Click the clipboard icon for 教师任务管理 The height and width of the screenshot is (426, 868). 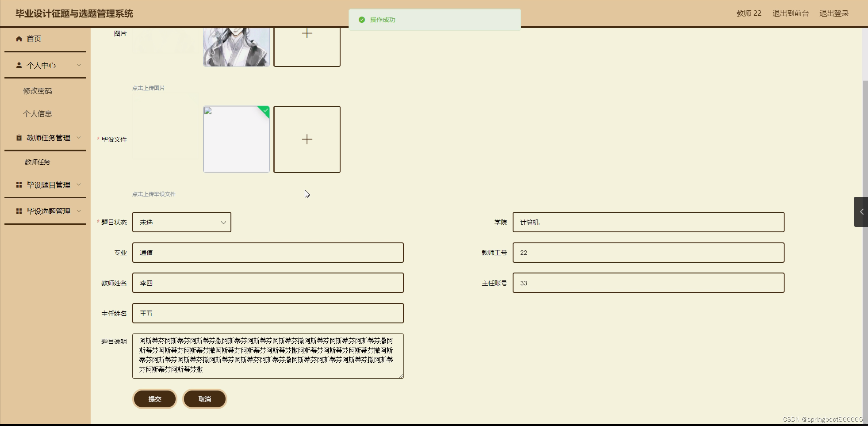click(19, 138)
